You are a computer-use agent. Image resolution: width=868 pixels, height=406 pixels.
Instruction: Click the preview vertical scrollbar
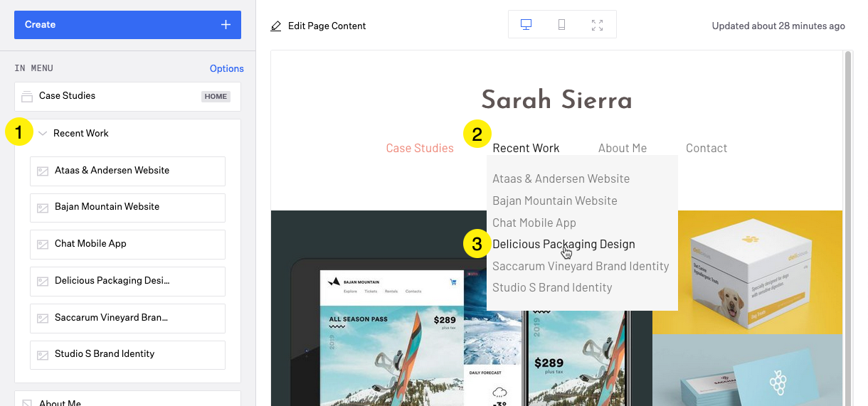(847, 228)
